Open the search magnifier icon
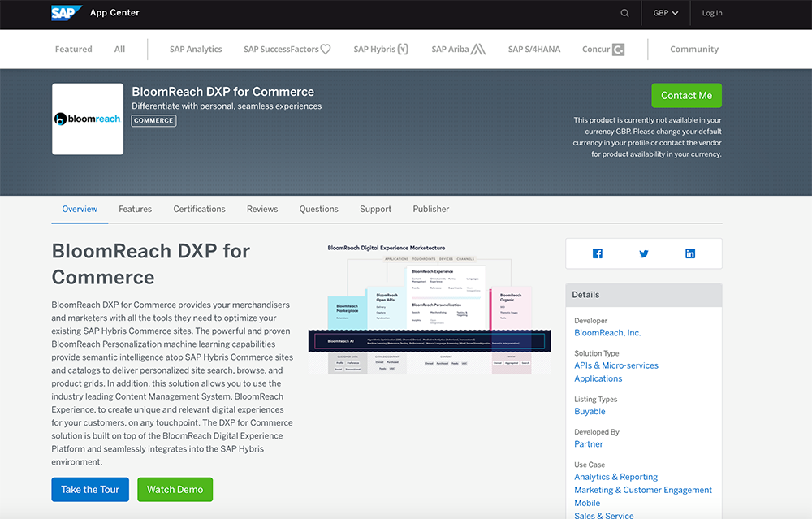The width and height of the screenshot is (812, 519). click(624, 13)
